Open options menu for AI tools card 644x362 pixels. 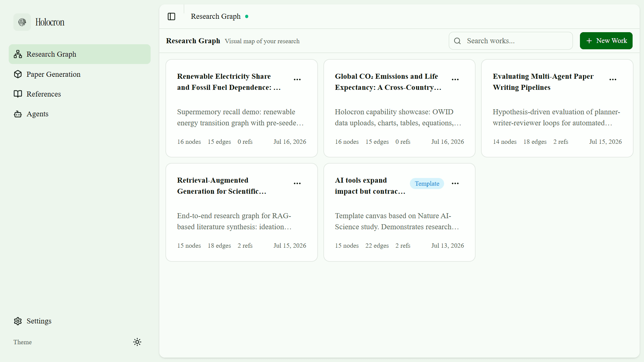tap(455, 183)
